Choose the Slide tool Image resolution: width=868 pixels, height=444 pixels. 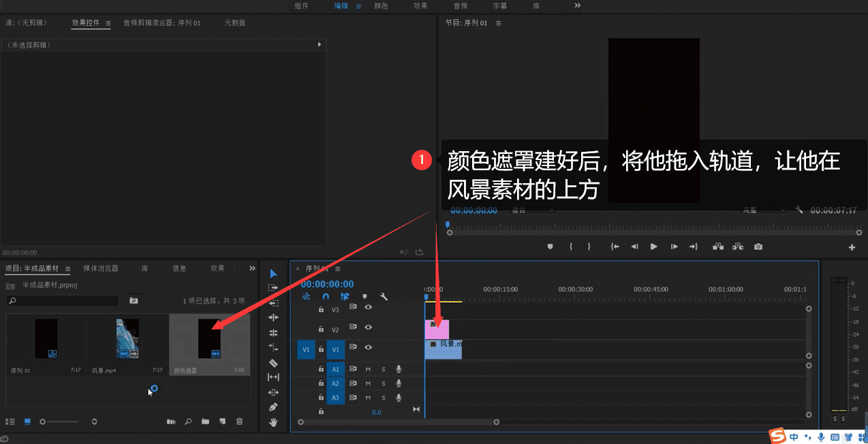pyautogui.click(x=273, y=392)
